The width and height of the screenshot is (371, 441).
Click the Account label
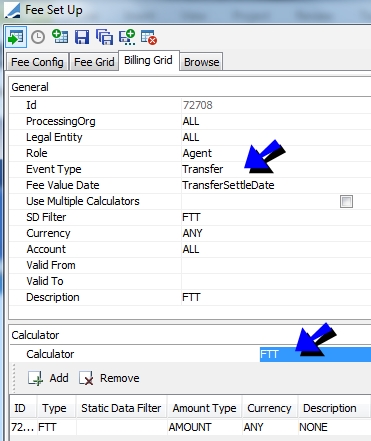pyautogui.click(x=46, y=249)
